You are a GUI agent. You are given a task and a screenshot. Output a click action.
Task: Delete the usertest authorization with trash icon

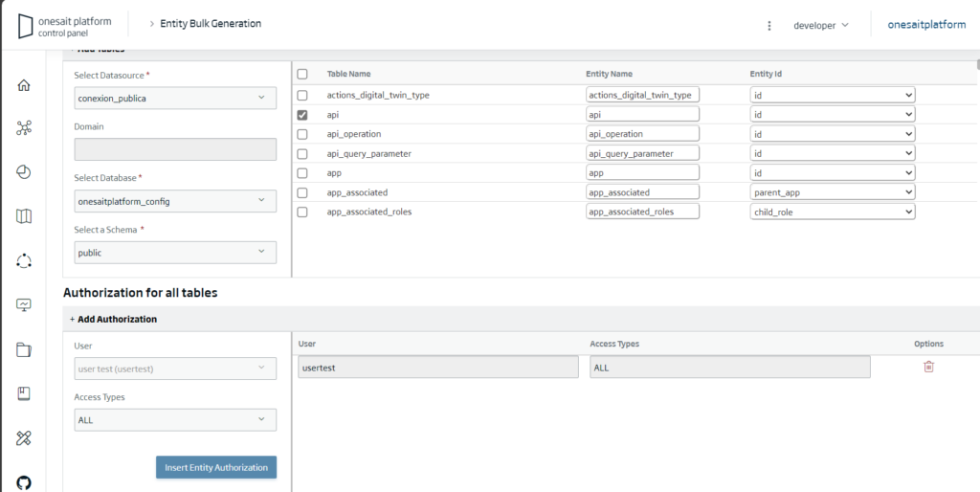coord(928,367)
